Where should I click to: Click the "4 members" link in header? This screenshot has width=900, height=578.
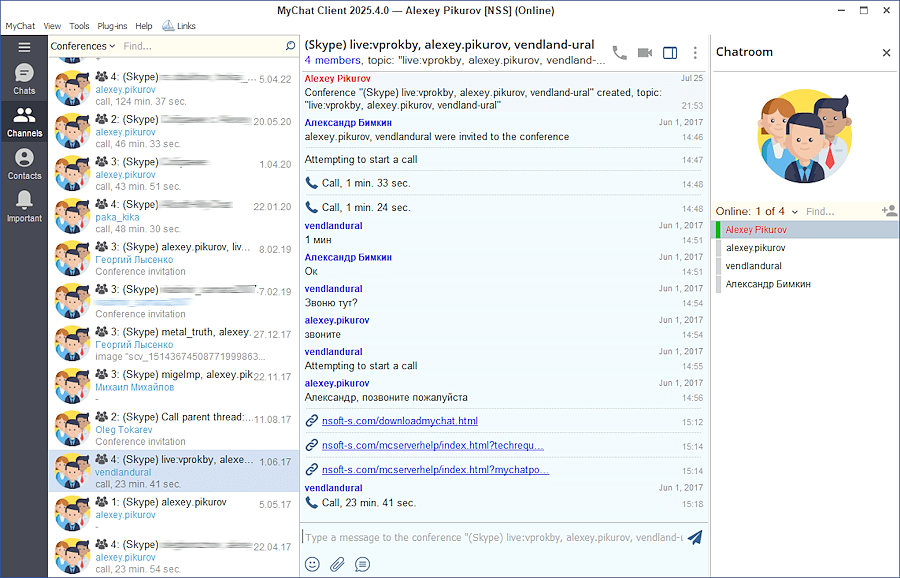[335, 60]
